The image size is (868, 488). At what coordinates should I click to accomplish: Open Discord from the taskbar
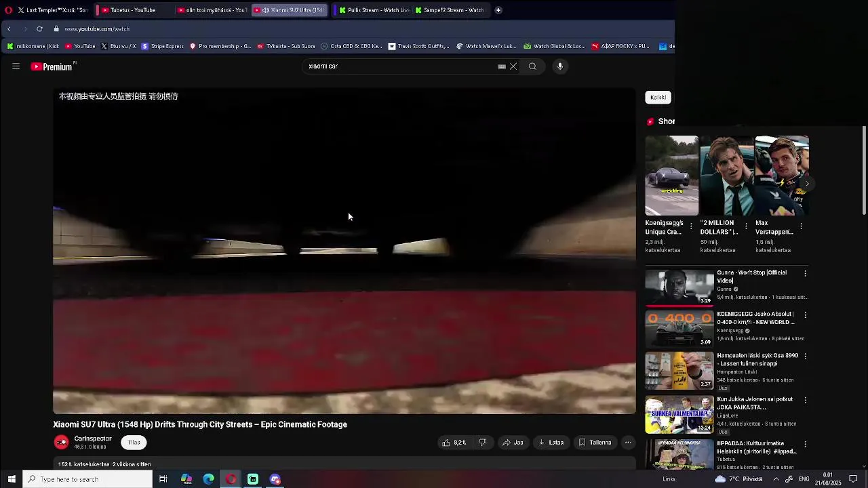pyautogui.click(x=275, y=479)
